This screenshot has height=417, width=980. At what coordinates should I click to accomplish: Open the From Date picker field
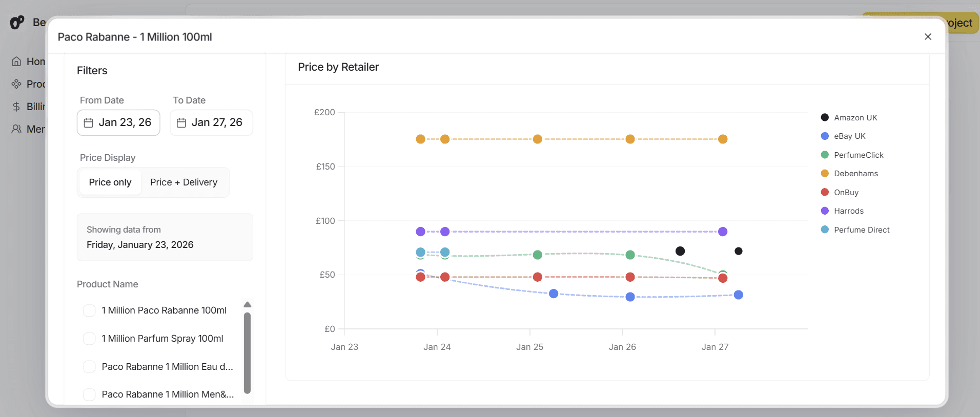118,122
